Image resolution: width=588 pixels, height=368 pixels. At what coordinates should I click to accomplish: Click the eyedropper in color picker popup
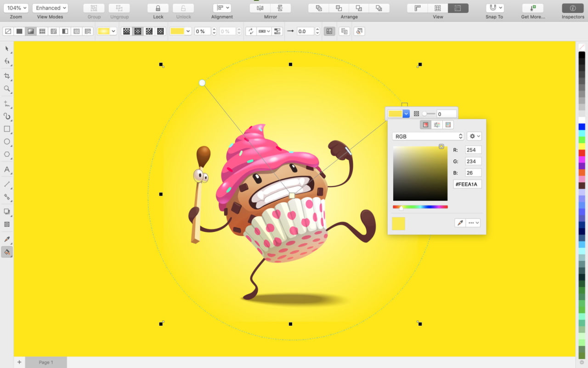coord(459,223)
